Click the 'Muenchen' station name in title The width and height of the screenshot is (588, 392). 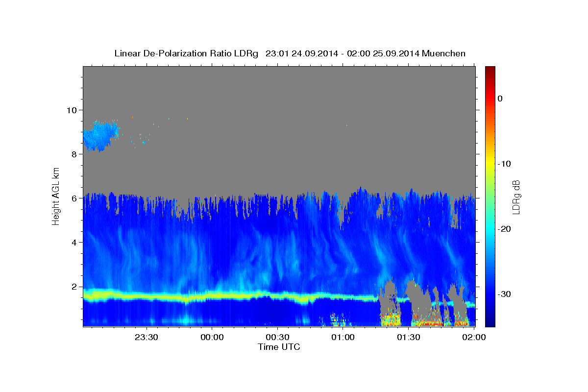point(443,53)
